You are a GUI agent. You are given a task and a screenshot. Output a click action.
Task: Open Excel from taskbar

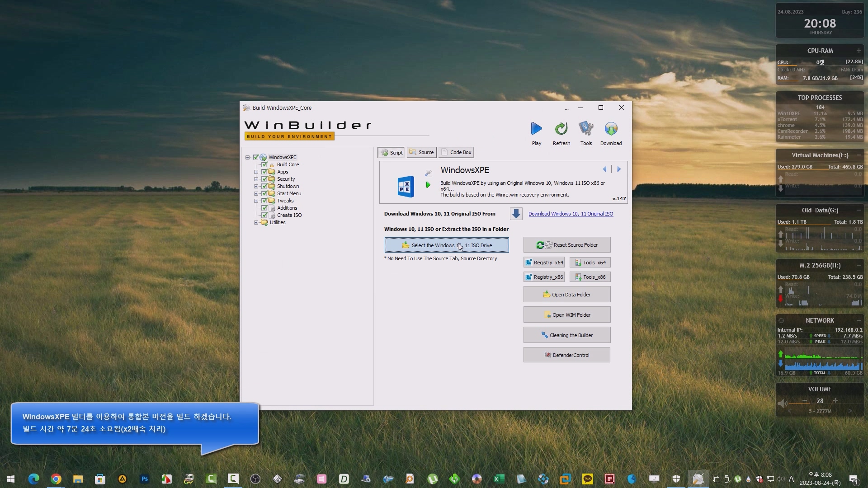[499, 479]
